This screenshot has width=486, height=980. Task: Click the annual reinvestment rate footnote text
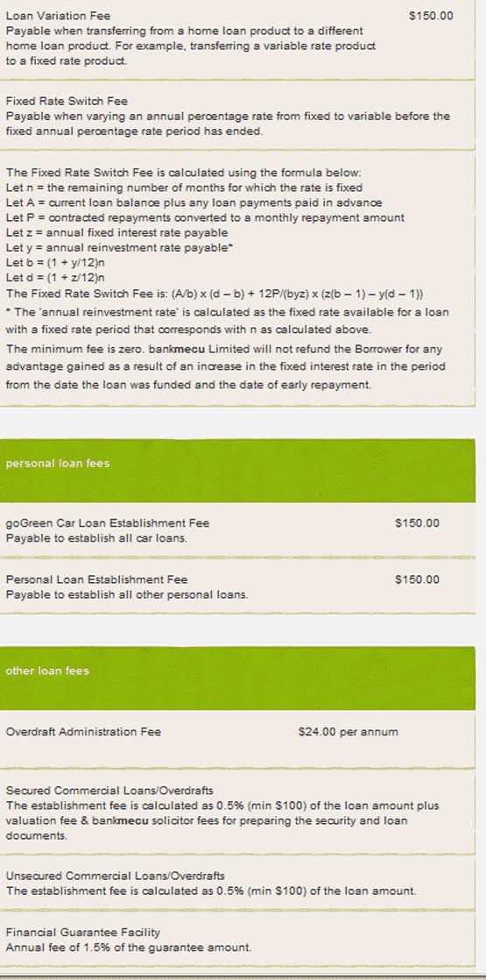point(227,320)
